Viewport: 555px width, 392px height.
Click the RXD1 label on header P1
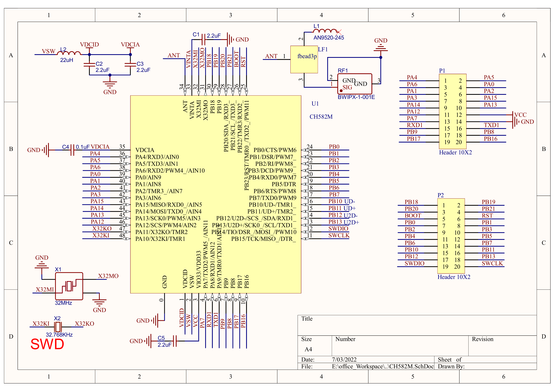[x=415, y=125]
